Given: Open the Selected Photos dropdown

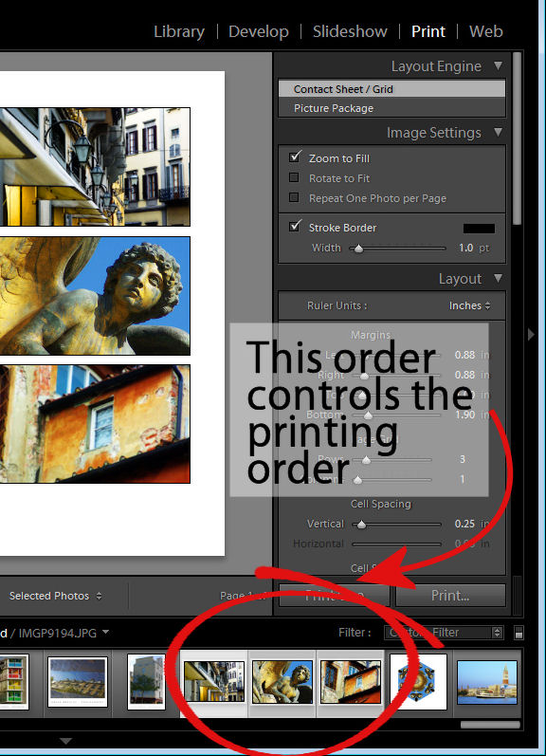Looking at the screenshot, I should tap(55, 596).
